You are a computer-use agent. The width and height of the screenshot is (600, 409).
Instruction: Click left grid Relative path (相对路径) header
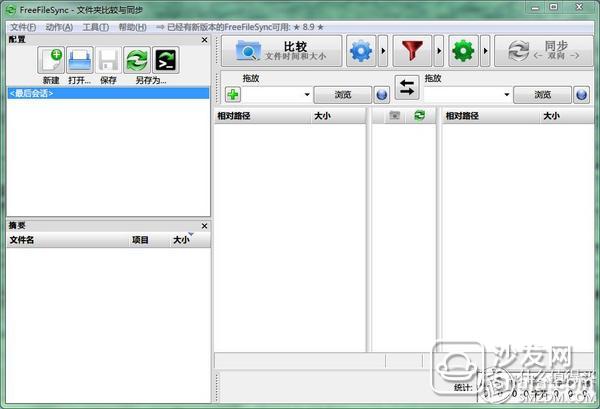coord(262,116)
